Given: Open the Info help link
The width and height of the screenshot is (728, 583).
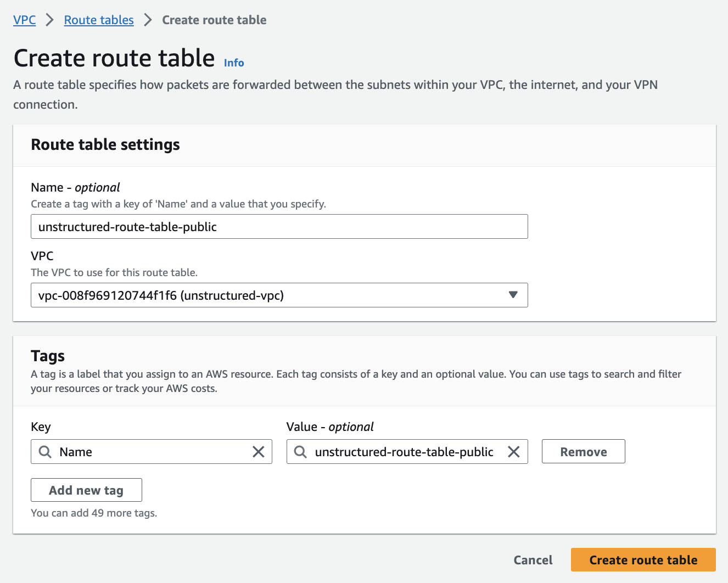Looking at the screenshot, I should [233, 63].
